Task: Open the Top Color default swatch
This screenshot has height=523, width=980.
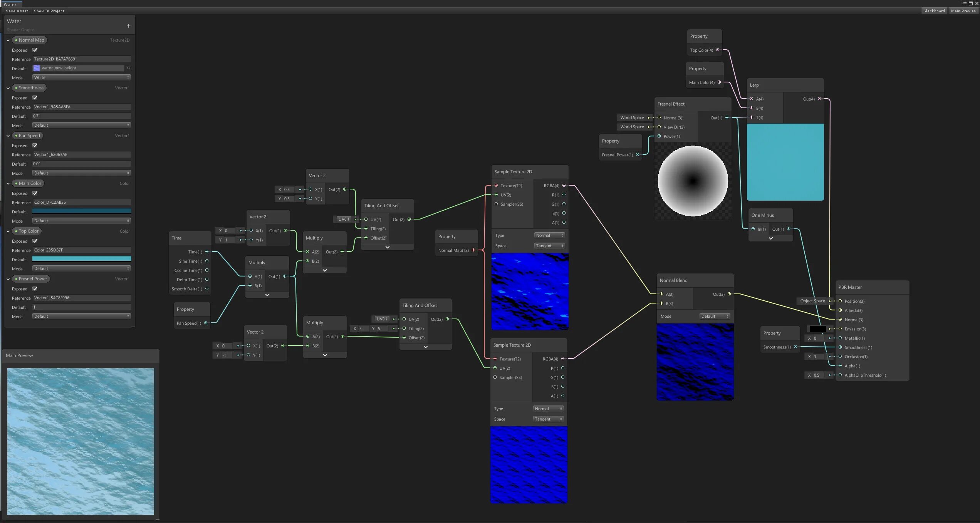Action: (x=81, y=259)
